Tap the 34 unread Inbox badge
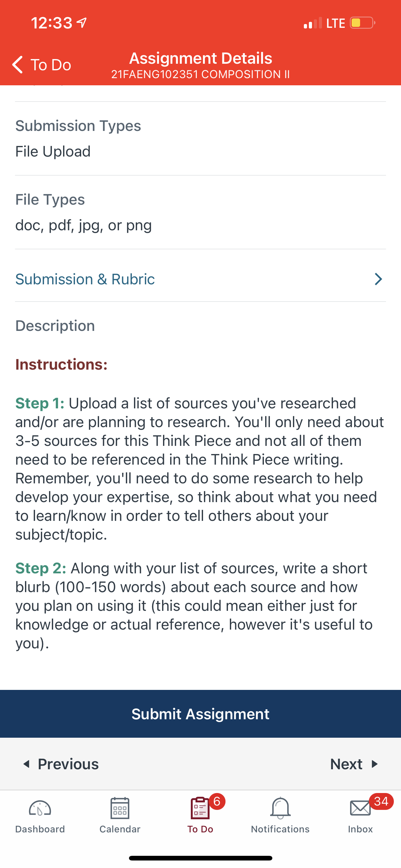This screenshot has width=401, height=868. click(381, 801)
